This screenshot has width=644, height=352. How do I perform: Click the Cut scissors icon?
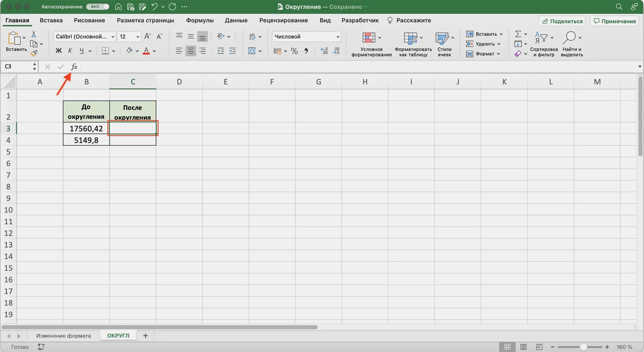pyautogui.click(x=34, y=34)
